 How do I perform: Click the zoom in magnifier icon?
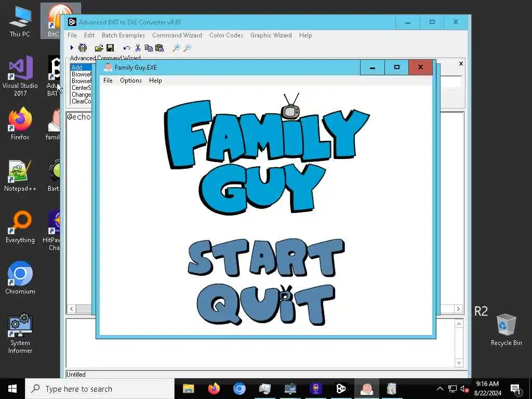click(176, 48)
